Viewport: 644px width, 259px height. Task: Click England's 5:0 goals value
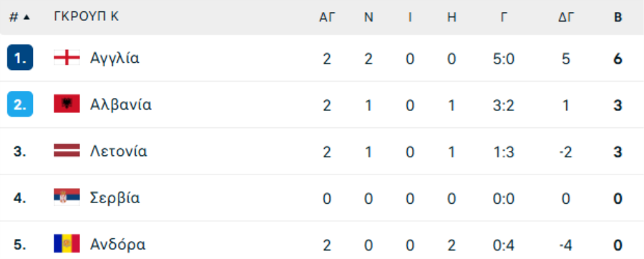(x=503, y=59)
